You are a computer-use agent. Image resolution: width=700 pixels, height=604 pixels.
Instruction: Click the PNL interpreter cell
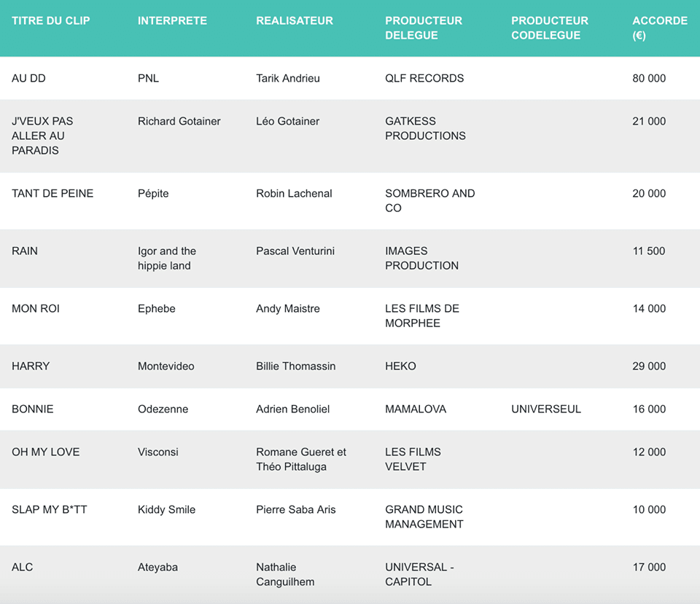pos(149,78)
